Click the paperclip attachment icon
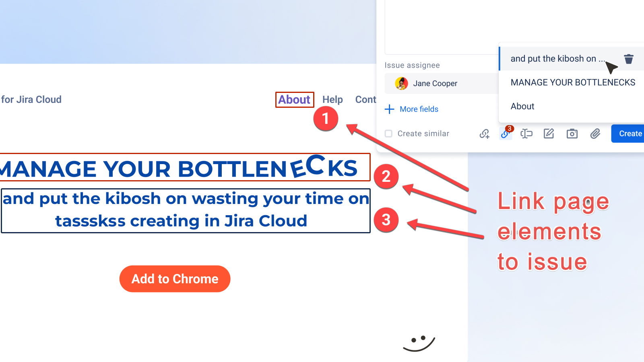 click(x=595, y=134)
